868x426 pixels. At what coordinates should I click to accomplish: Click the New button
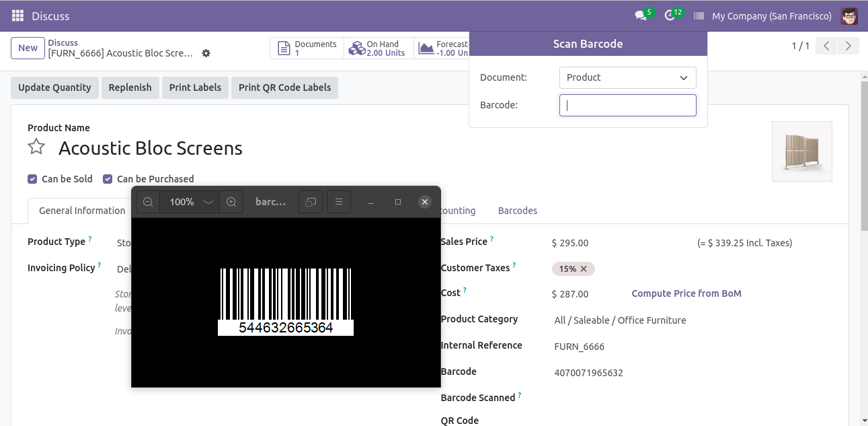28,48
